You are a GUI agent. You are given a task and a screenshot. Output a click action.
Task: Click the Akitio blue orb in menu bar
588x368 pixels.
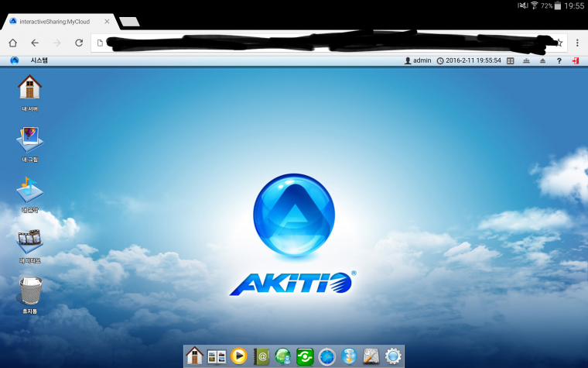tap(15, 60)
